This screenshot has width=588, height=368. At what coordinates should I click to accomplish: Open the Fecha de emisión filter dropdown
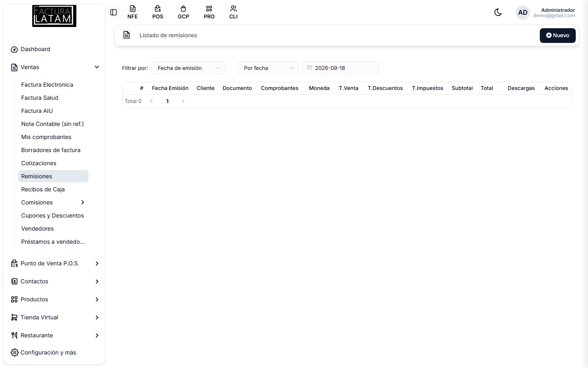point(188,68)
